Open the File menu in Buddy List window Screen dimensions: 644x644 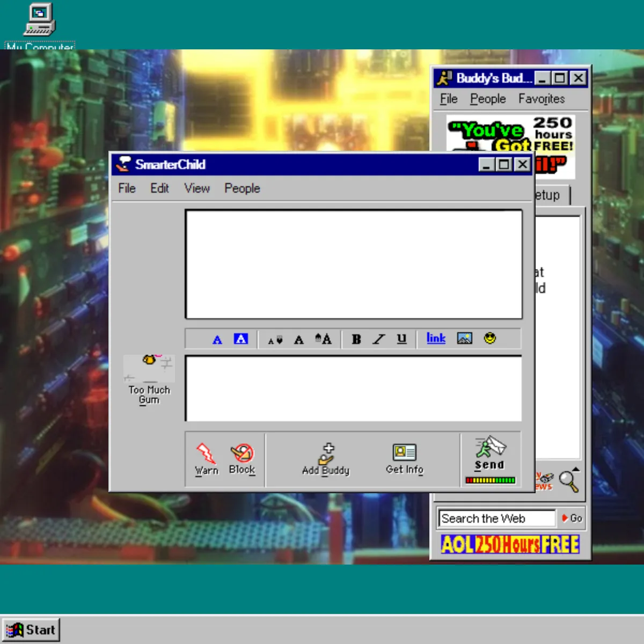449,99
